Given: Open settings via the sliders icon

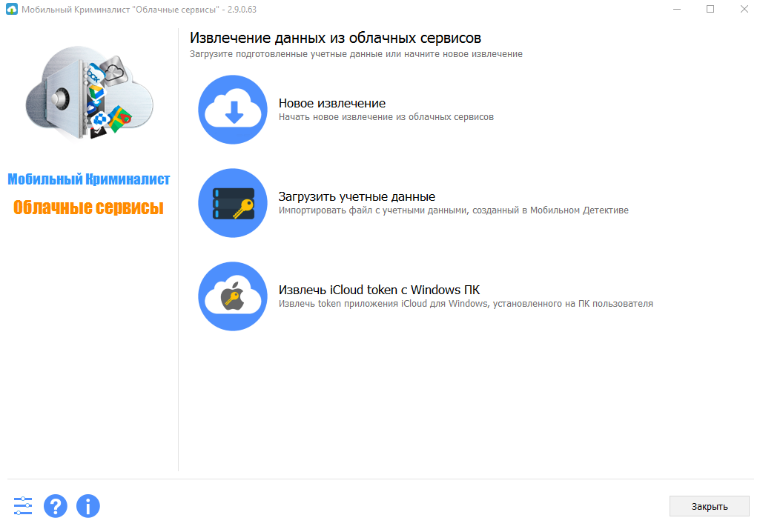Looking at the screenshot, I should (23, 506).
